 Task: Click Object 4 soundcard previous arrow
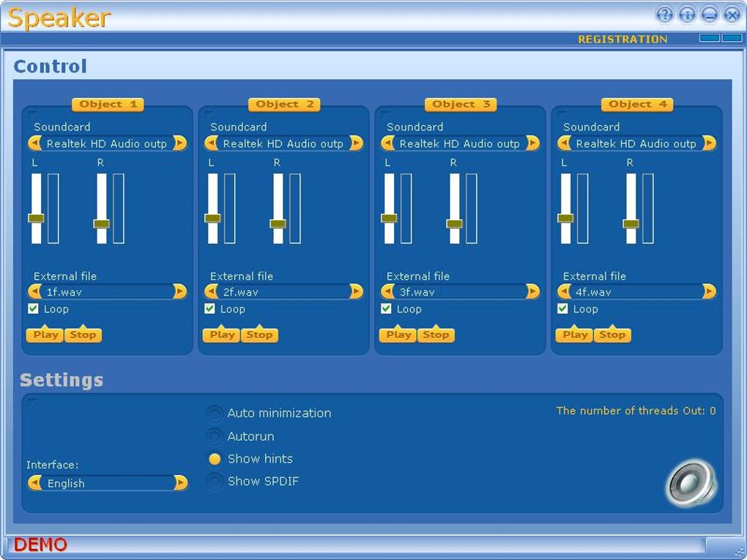tap(564, 143)
